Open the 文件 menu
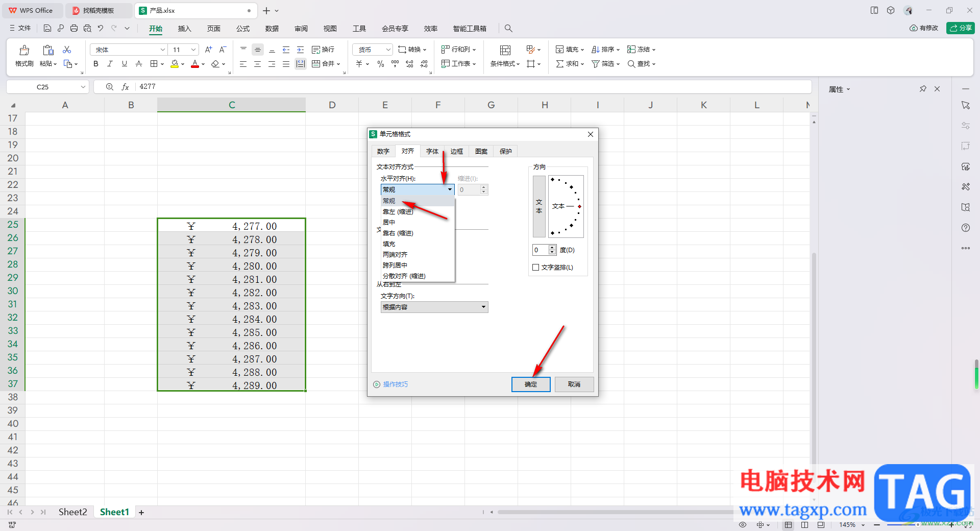Viewport: 980px width, 531px height. [20, 28]
